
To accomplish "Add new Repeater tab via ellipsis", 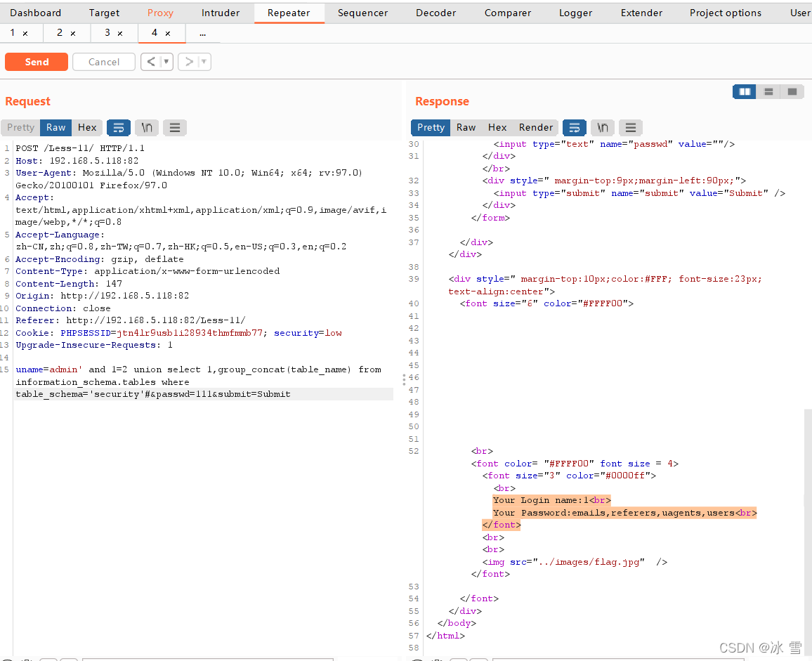I will coord(202,34).
